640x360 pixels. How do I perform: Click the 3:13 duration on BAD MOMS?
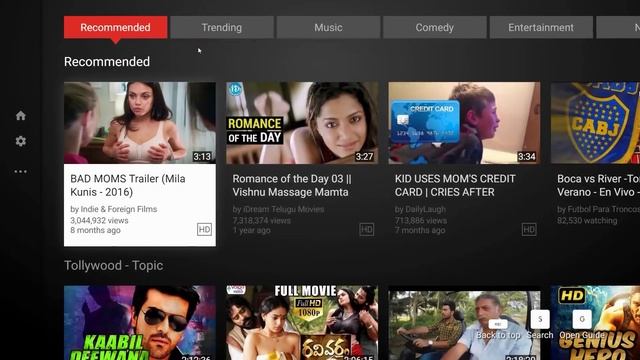coord(202,157)
